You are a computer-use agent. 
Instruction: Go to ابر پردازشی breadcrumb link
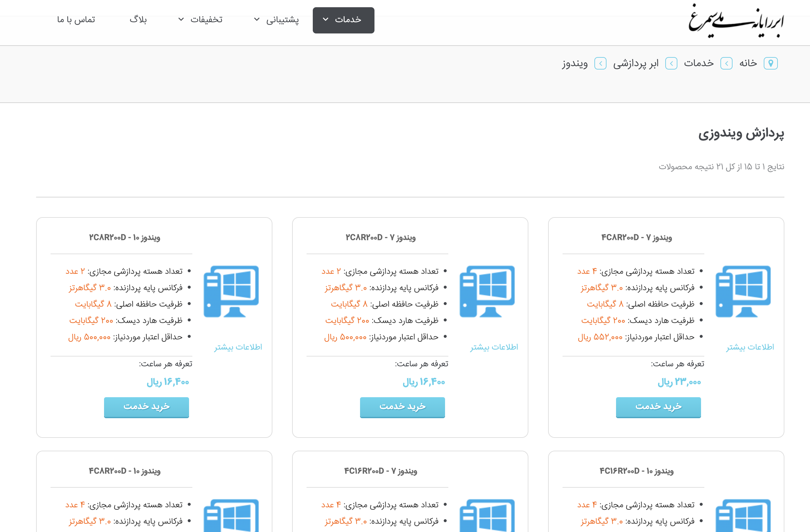tap(636, 64)
